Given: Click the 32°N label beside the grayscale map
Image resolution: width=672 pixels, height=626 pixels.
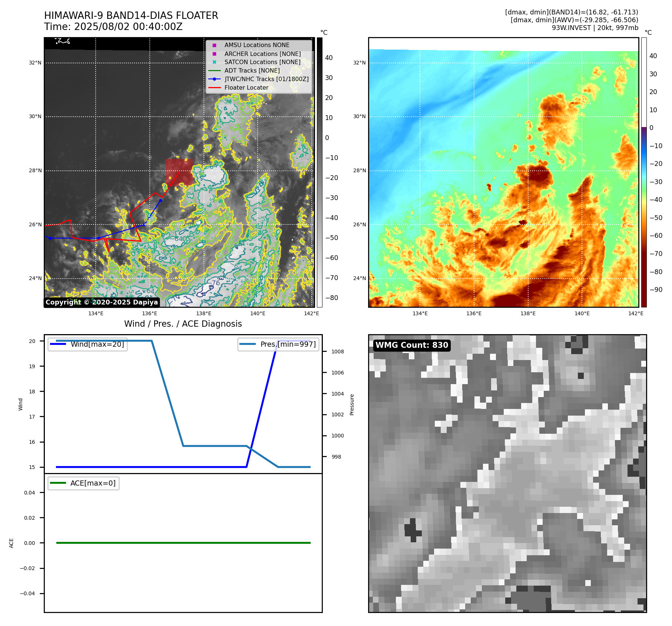Looking at the screenshot, I should [x=35, y=63].
